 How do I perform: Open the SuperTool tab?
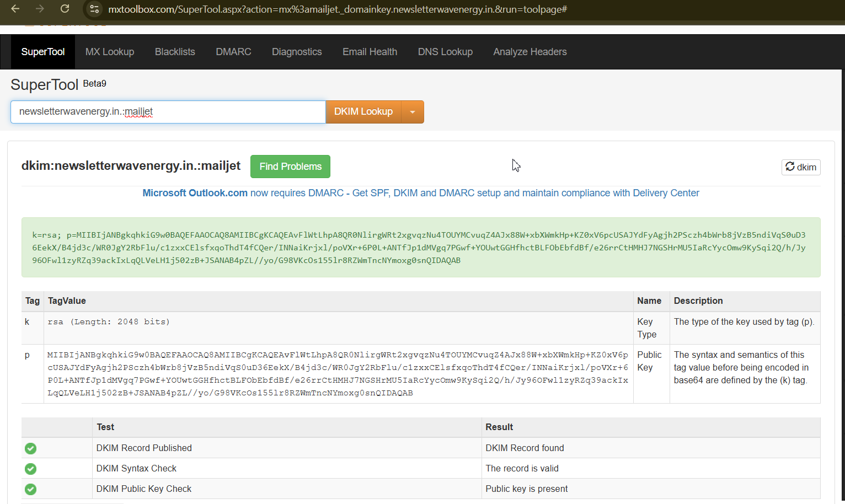coord(43,52)
